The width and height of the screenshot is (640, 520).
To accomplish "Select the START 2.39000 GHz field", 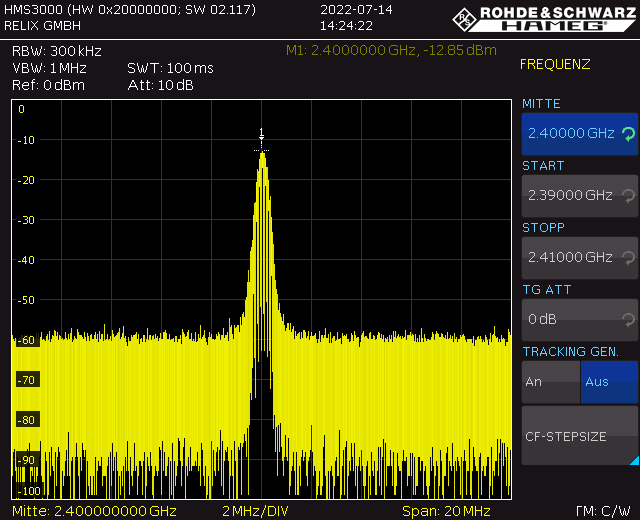I will 580,196.
